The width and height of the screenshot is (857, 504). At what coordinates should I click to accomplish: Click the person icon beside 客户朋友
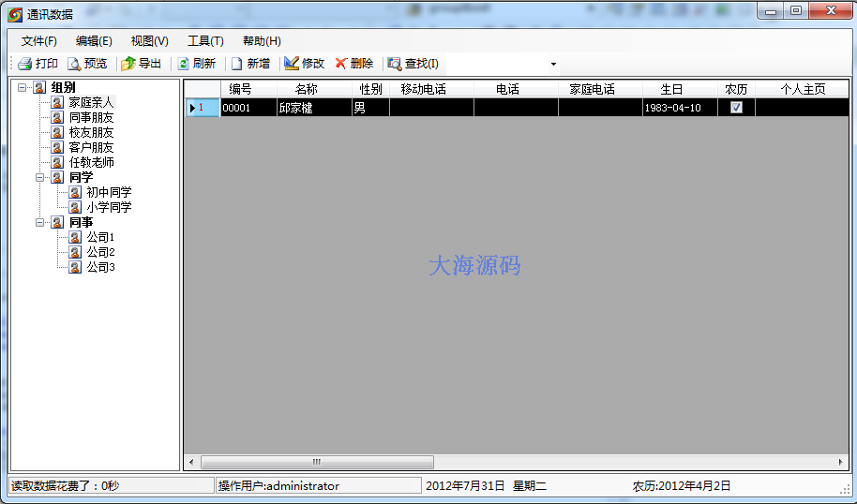coord(57,147)
